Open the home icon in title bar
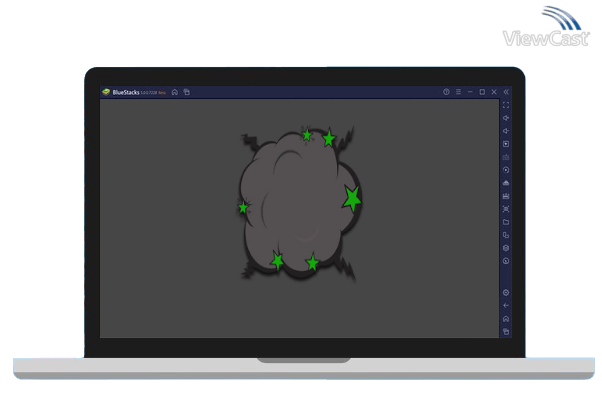The image size is (602, 414). pyautogui.click(x=175, y=92)
